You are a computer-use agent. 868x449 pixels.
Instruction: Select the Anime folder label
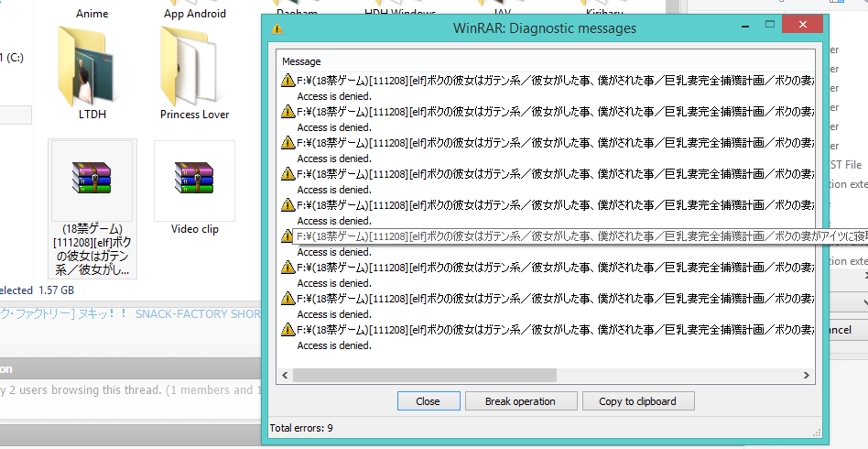click(93, 14)
